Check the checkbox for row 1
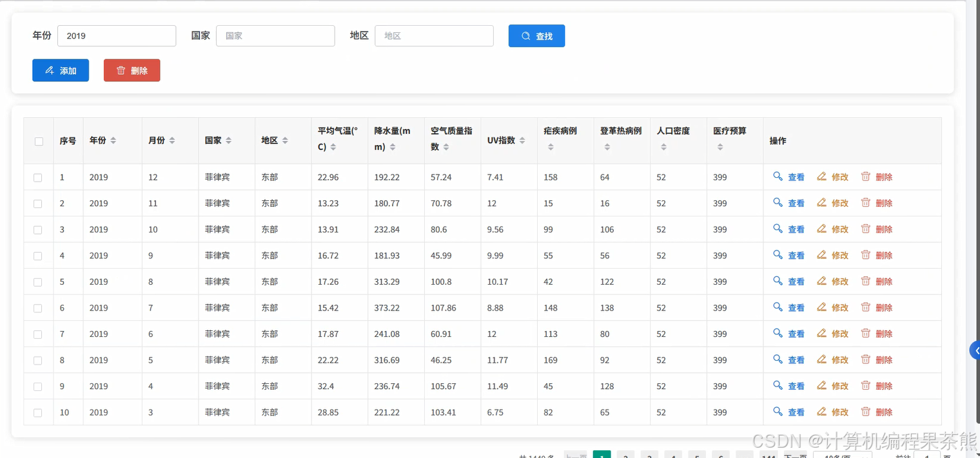 click(38, 177)
